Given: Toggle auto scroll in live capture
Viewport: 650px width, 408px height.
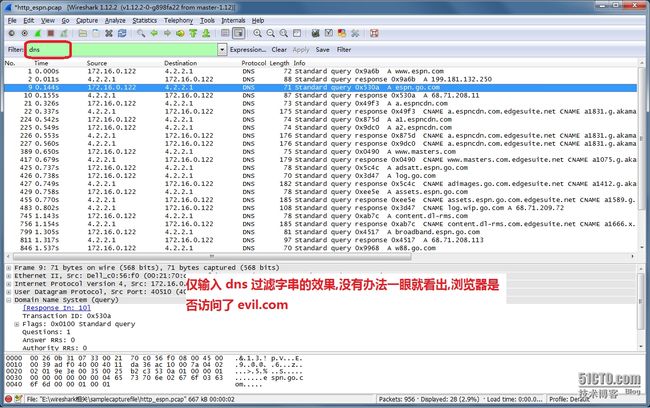Looking at the screenshot, I should point(238,33).
